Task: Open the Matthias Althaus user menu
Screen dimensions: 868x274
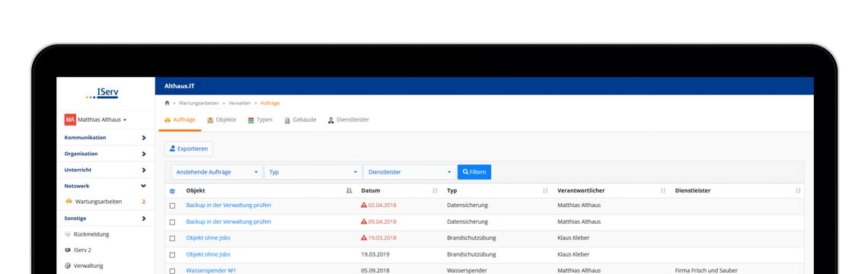Action: click(x=103, y=119)
